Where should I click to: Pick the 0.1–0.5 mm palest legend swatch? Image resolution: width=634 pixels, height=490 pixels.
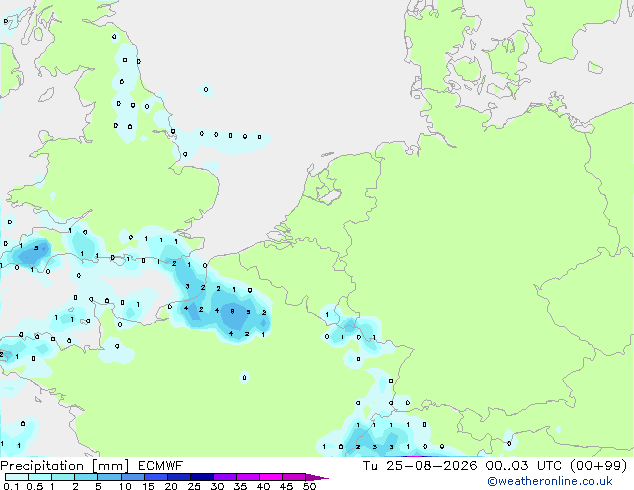coord(17,477)
